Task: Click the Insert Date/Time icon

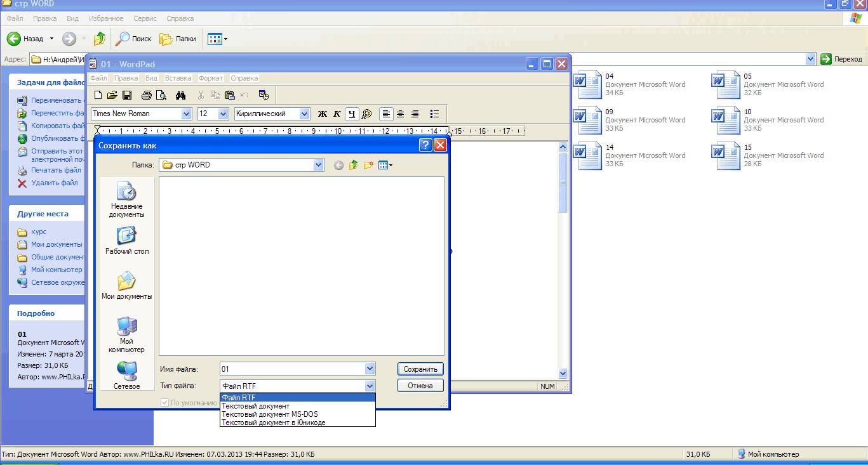Action: [x=264, y=96]
